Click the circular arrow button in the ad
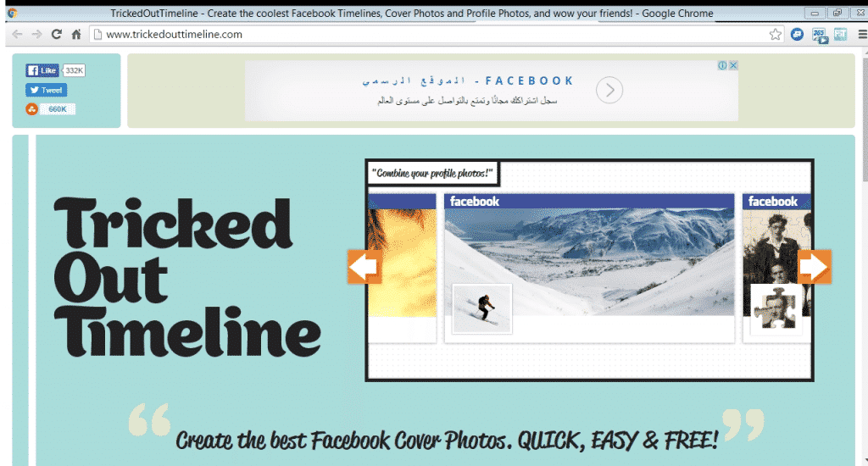 (x=609, y=90)
